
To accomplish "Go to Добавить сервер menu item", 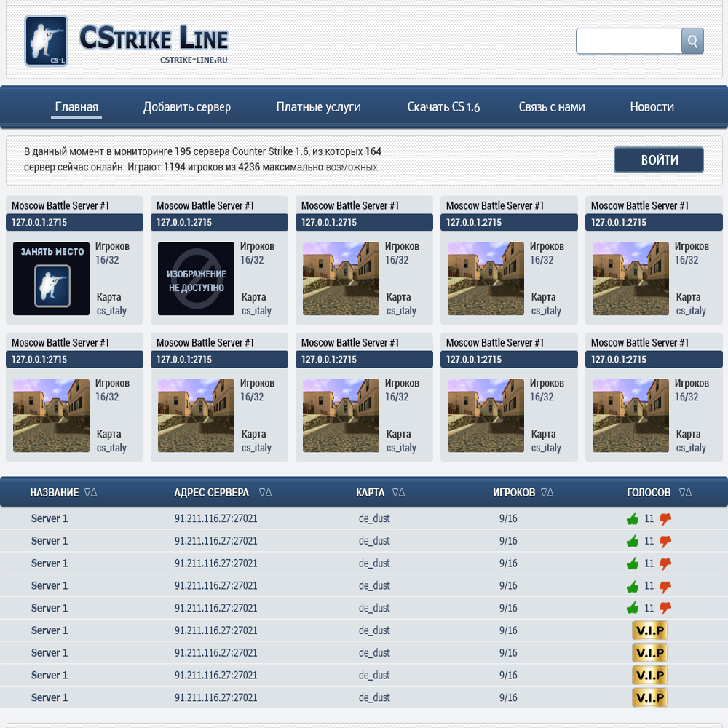I will (x=187, y=107).
